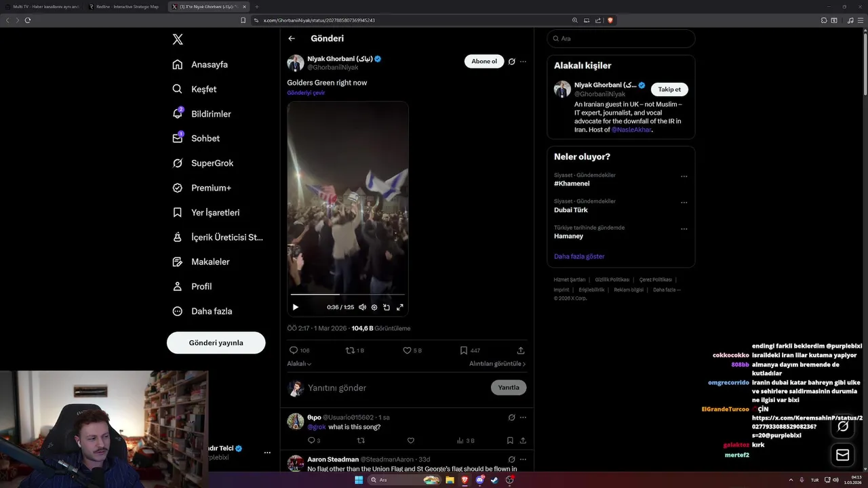Bookmark the Usuario015602 reply
This screenshot has width=868, height=488.
(x=510, y=441)
